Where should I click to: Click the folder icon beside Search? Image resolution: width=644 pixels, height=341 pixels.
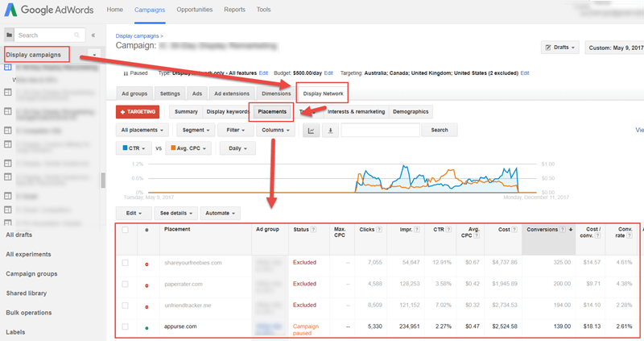click(9, 35)
